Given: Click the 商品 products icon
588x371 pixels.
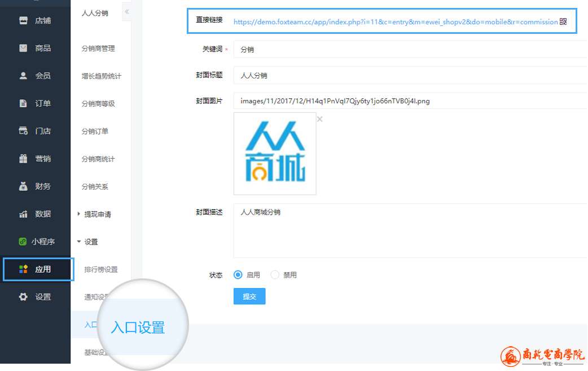Looking at the screenshot, I should (x=23, y=48).
